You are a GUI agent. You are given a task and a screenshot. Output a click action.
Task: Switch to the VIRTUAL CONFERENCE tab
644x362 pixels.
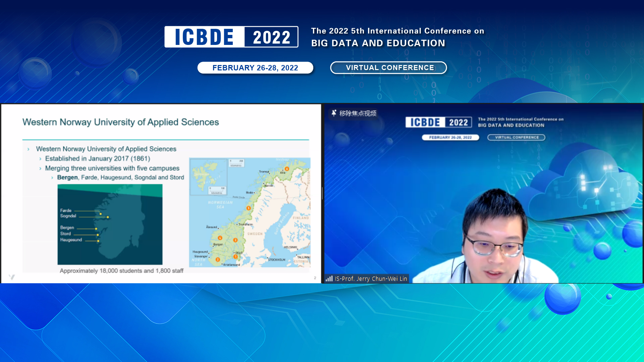[388, 67]
